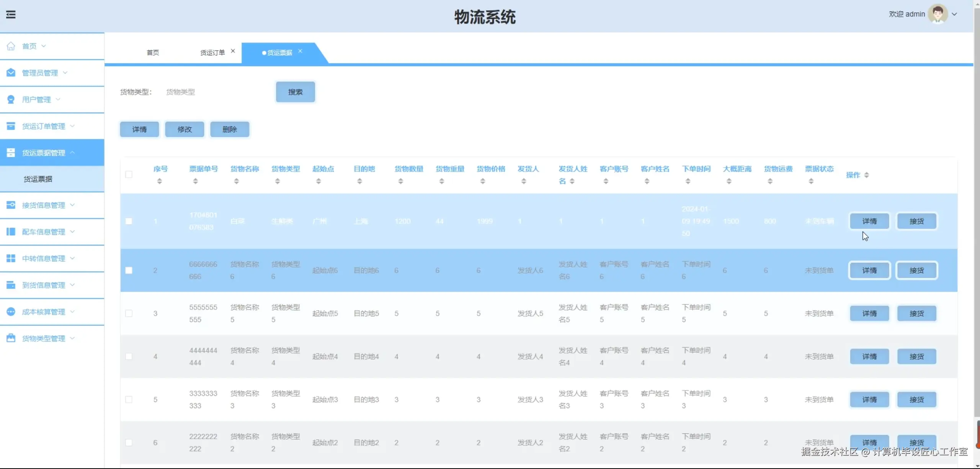
Task: Click the hamburger menu collapse icon
Action: (11, 15)
